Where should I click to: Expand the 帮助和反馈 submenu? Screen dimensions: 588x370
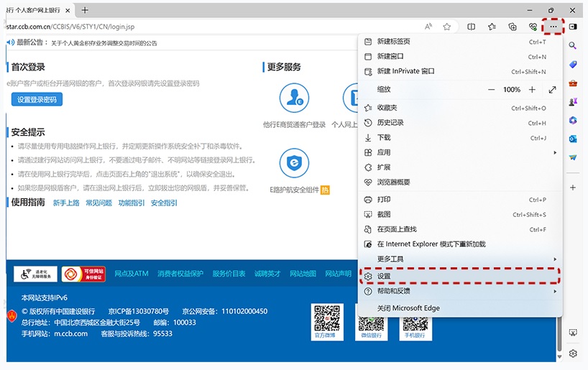point(460,291)
